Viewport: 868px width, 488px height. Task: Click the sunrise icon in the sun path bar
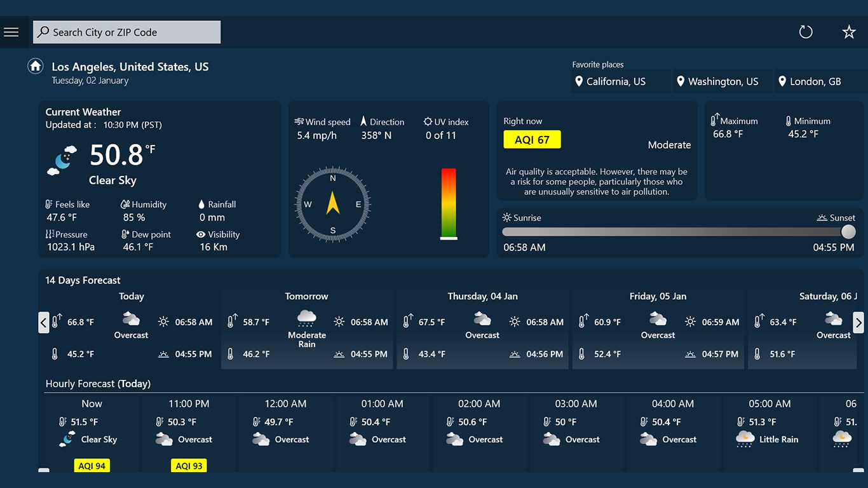pos(508,217)
